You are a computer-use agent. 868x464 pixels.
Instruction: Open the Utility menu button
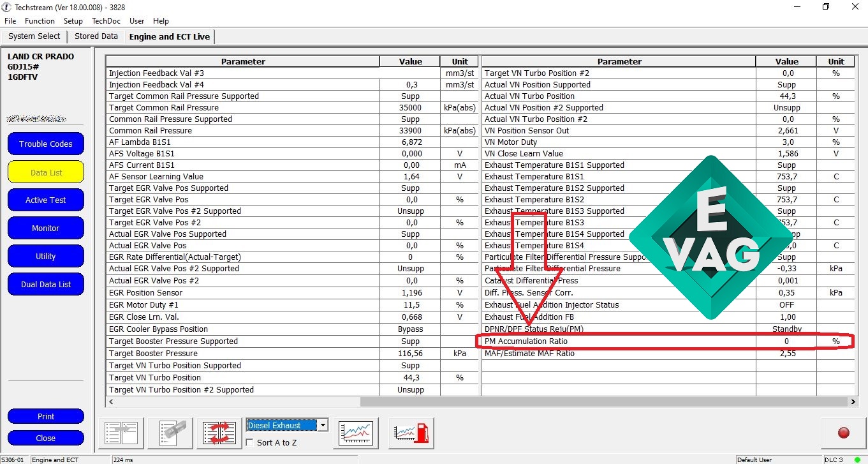(x=46, y=256)
